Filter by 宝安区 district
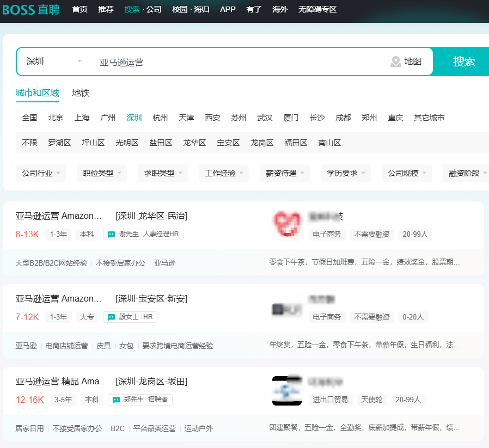The image size is (489, 448). point(228,143)
